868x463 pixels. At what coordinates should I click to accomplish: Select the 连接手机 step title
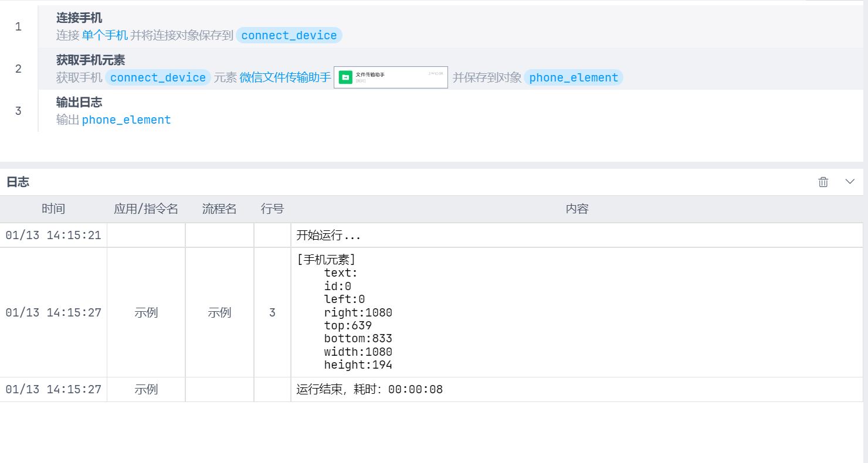(79, 18)
